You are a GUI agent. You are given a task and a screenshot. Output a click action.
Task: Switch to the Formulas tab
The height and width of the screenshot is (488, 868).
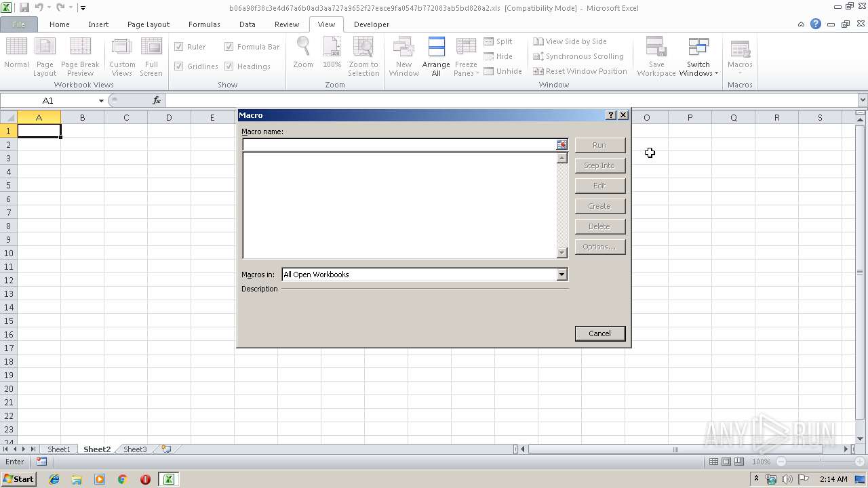(204, 24)
